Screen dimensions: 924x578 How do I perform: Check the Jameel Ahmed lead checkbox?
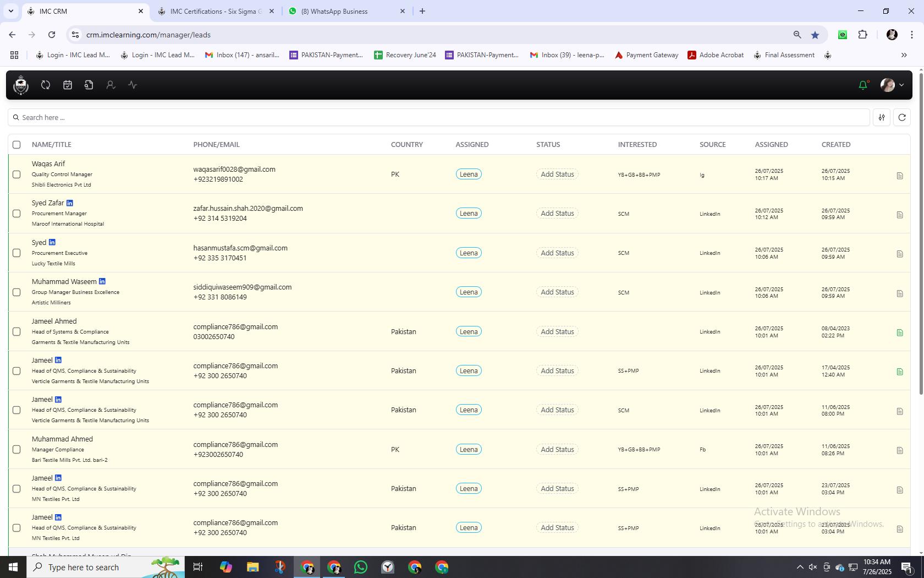pos(16,331)
